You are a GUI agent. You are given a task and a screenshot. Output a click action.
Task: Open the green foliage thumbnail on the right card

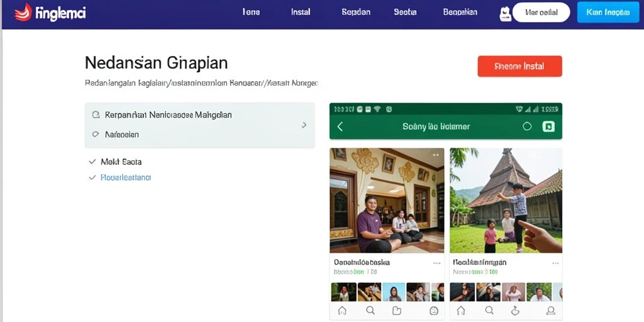539,292
